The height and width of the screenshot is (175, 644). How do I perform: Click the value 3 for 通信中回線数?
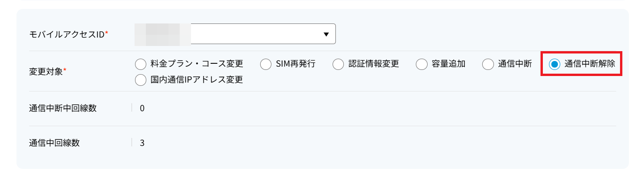pyautogui.click(x=142, y=143)
